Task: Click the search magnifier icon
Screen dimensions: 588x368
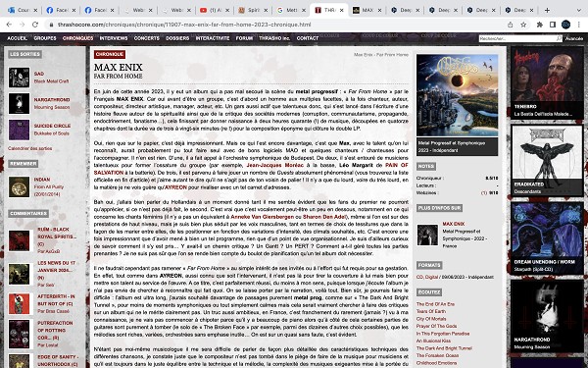Action: [x=559, y=38]
